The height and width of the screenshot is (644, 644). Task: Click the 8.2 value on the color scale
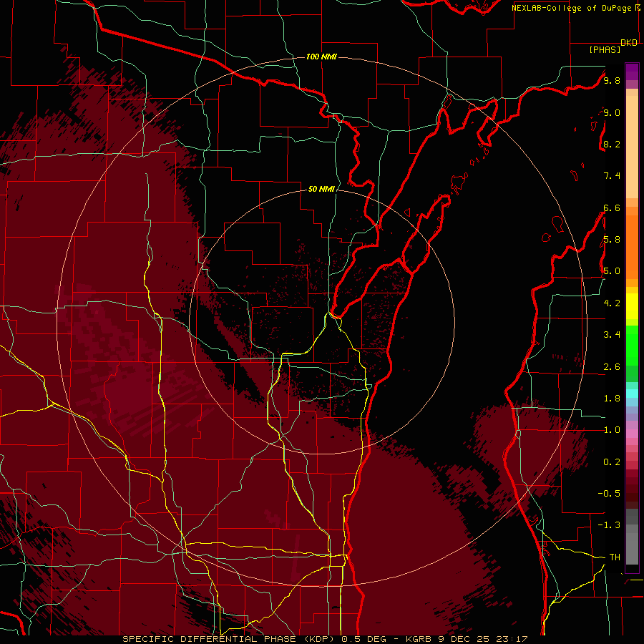pos(612,144)
